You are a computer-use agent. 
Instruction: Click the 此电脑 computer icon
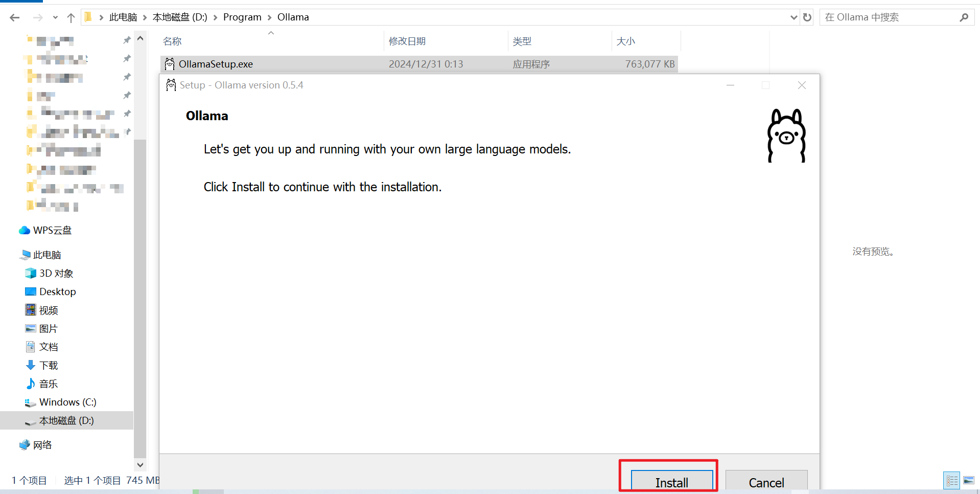(25, 255)
